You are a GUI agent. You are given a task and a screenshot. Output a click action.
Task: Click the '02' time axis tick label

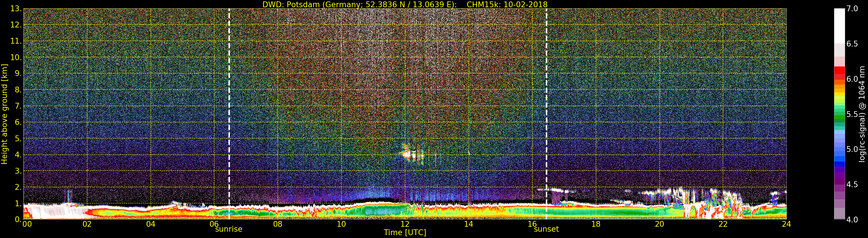(87, 224)
